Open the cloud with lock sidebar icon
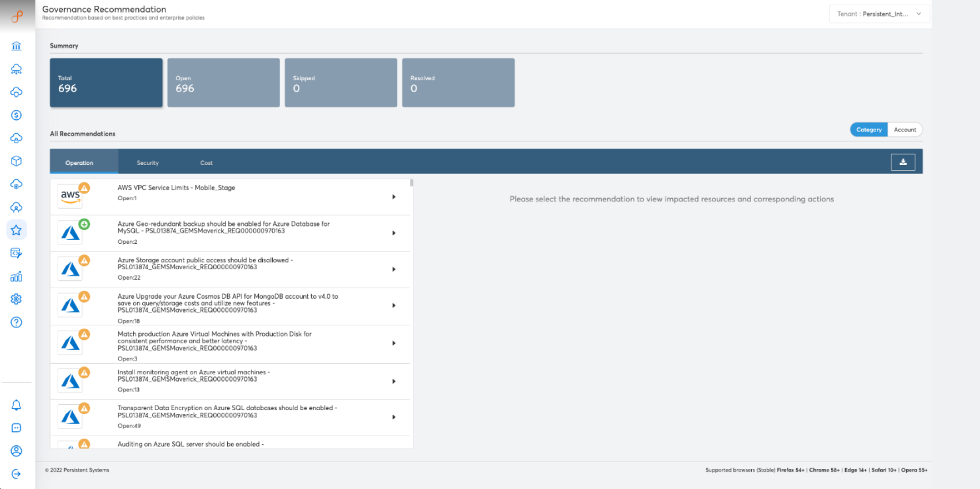This screenshot has width=980, height=489. (16, 138)
